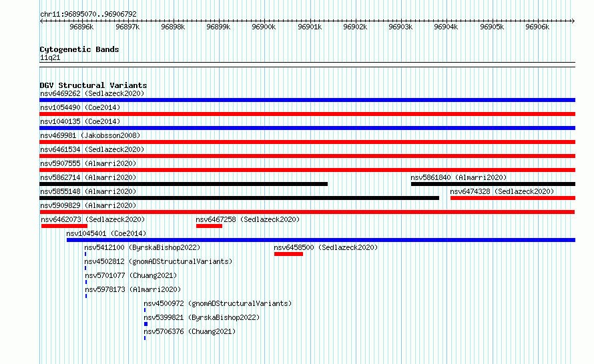Open nsv6467258 (Sedlazeck2020) label

tap(248, 219)
